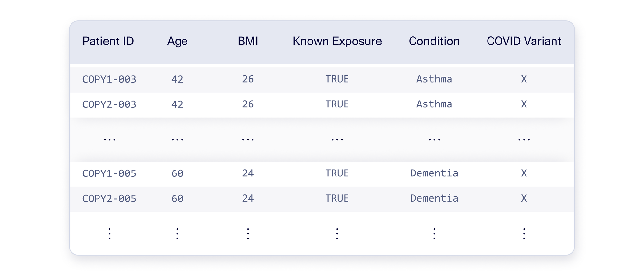Click the Condition column header

pyautogui.click(x=434, y=41)
